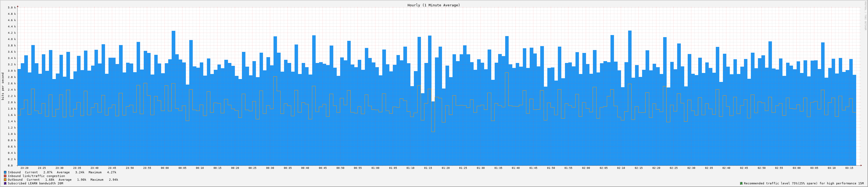868x187 pixels.
Task: Click the graph title Hourly (1 Minute Average)
Action: [x=433, y=5]
